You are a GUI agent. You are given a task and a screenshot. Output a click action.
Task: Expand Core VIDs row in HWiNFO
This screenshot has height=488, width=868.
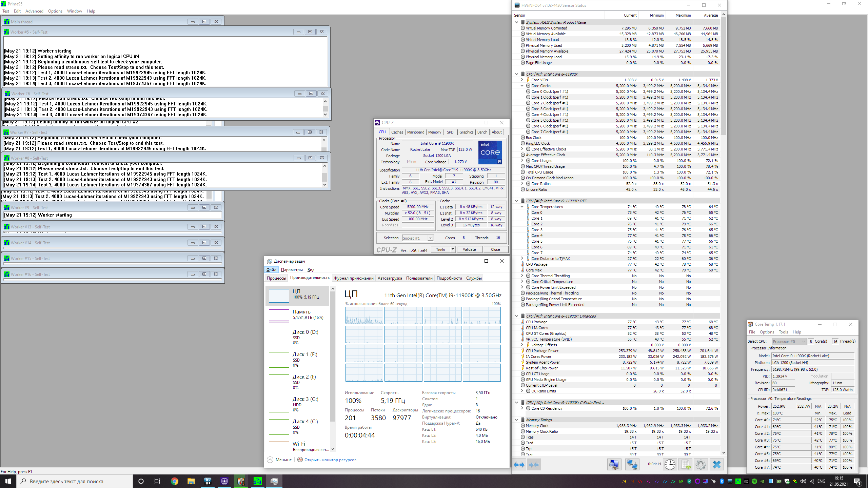click(x=522, y=80)
